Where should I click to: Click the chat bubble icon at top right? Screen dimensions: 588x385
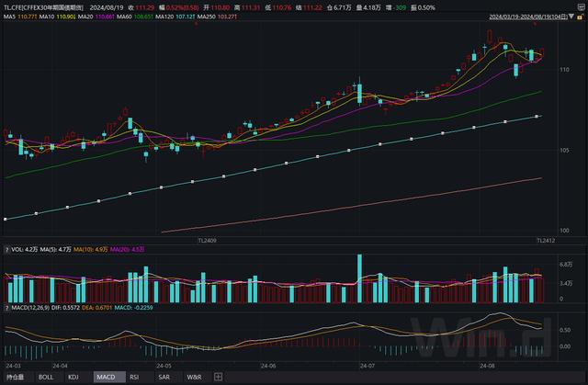coord(582,7)
